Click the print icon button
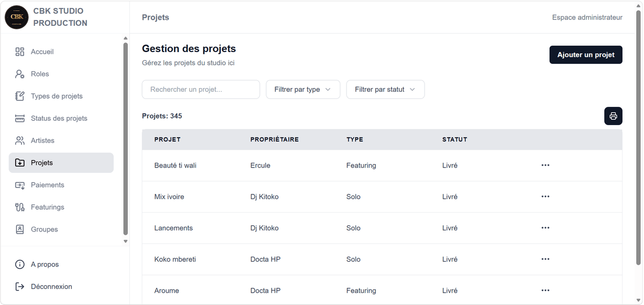This screenshot has width=644, height=305. (x=613, y=116)
